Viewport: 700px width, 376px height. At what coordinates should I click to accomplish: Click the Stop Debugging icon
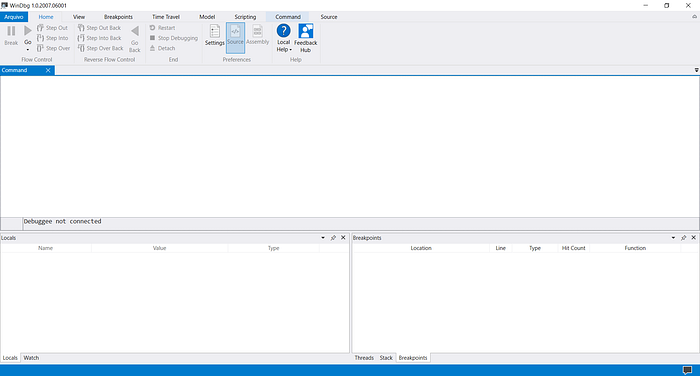(x=152, y=38)
